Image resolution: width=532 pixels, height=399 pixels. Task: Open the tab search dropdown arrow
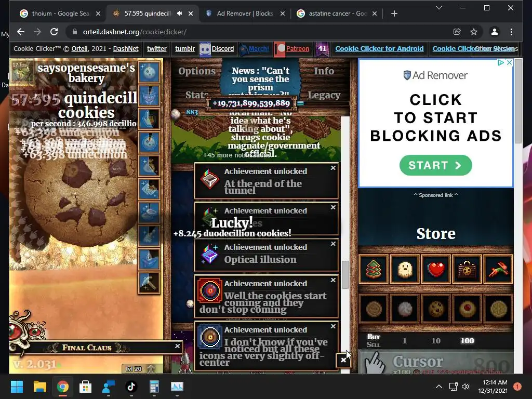coord(438,8)
